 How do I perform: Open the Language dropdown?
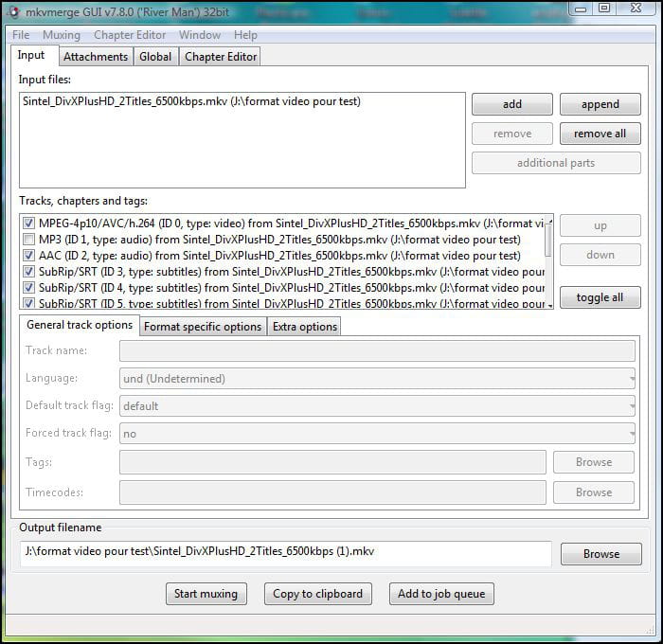pyautogui.click(x=377, y=379)
